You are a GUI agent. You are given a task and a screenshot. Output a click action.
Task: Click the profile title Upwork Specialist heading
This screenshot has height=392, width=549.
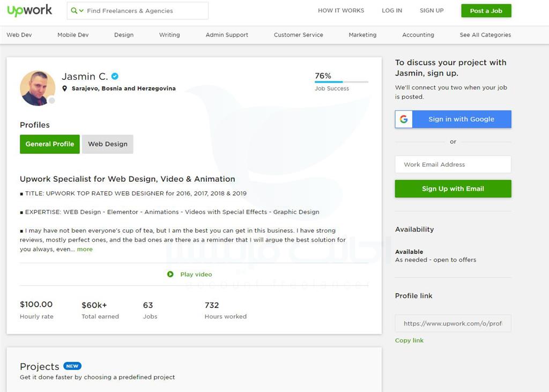(128, 179)
